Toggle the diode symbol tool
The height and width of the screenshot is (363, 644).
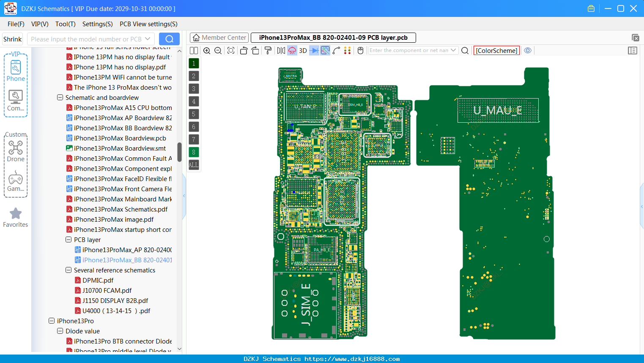click(x=314, y=51)
